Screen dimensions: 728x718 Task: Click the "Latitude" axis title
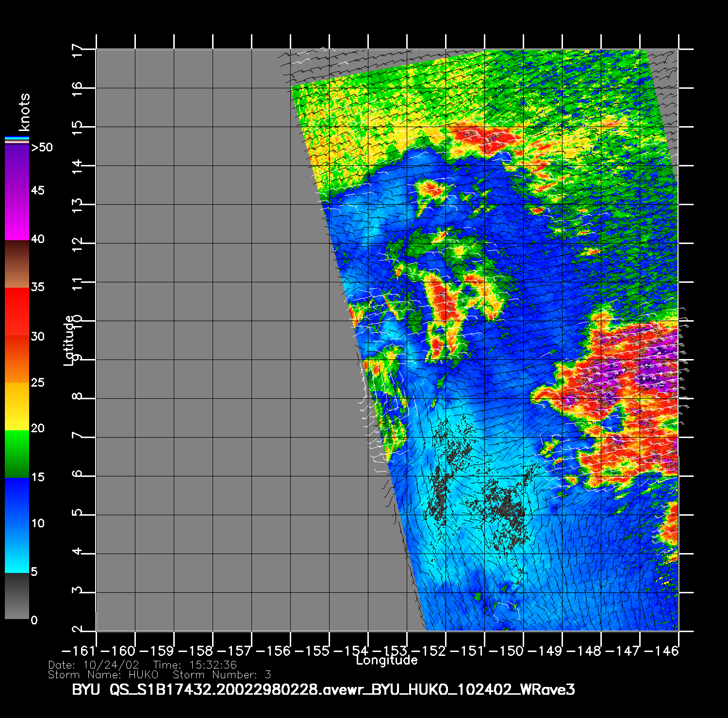tap(69, 340)
